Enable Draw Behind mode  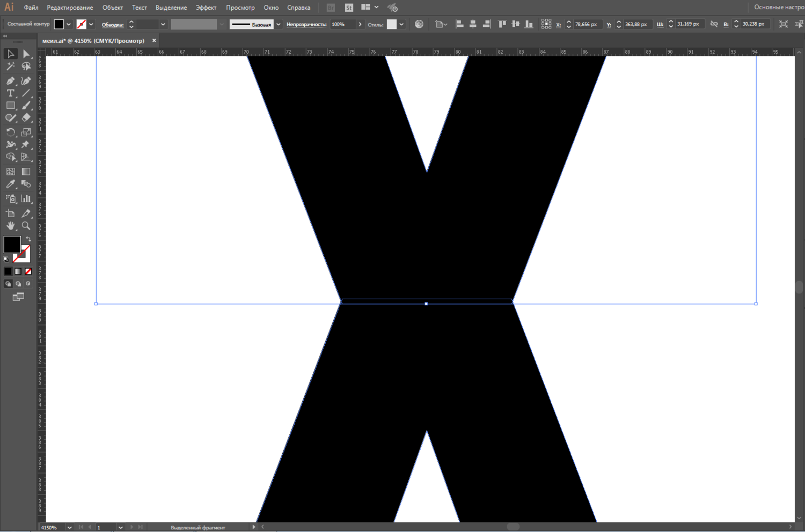point(18,284)
